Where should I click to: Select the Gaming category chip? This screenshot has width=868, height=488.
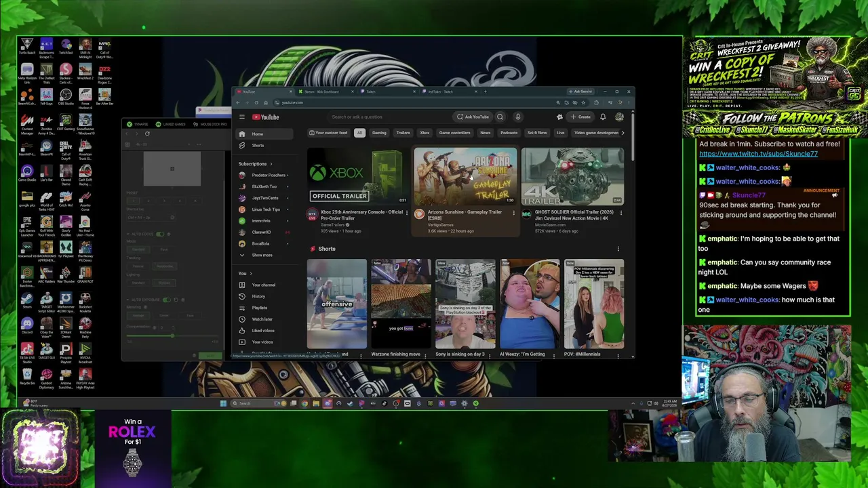click(379, 133)
